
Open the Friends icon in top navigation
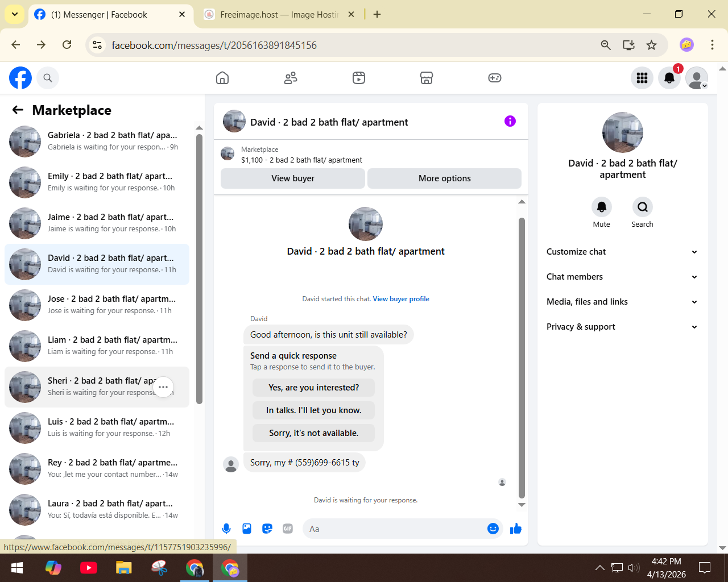click(x=291, y=78)
